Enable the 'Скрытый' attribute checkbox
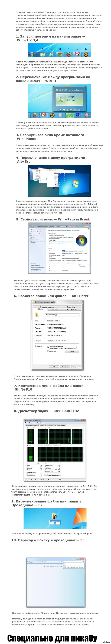 48,351
